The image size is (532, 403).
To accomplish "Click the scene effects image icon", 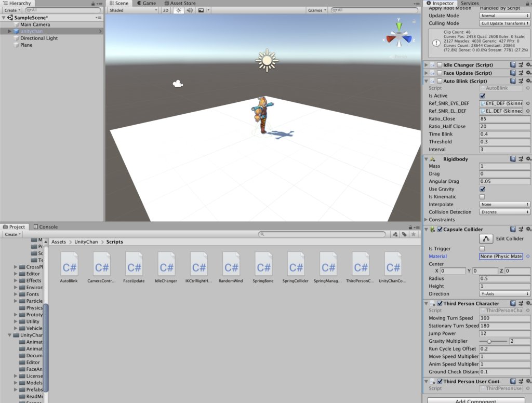I will pos(201,10).
